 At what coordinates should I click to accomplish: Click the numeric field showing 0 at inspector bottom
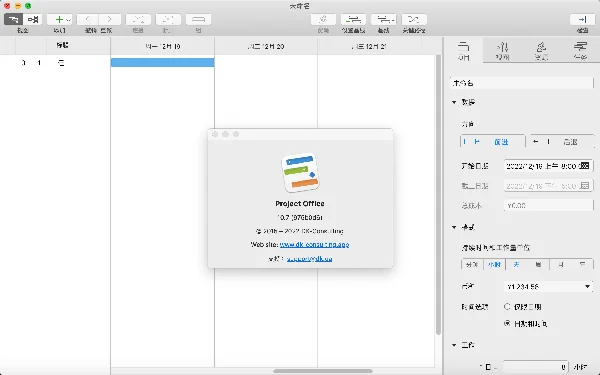coord(535,367)
